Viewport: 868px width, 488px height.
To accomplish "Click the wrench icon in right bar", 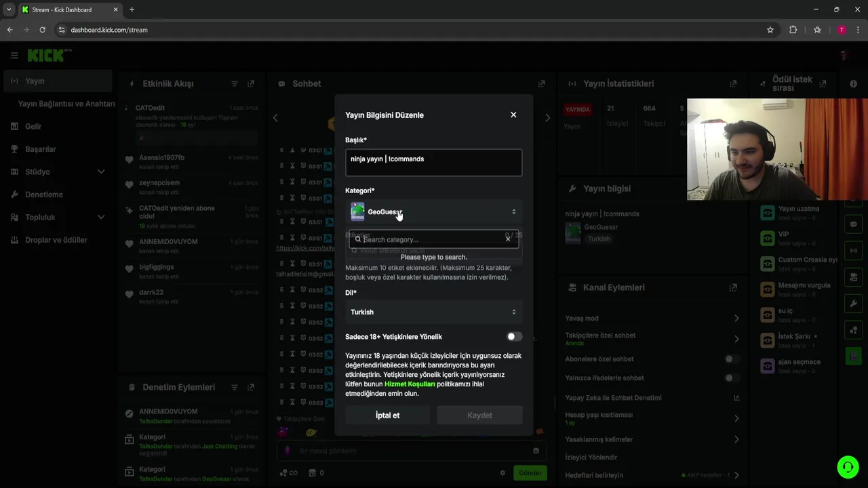I will [x=853, y=303].
